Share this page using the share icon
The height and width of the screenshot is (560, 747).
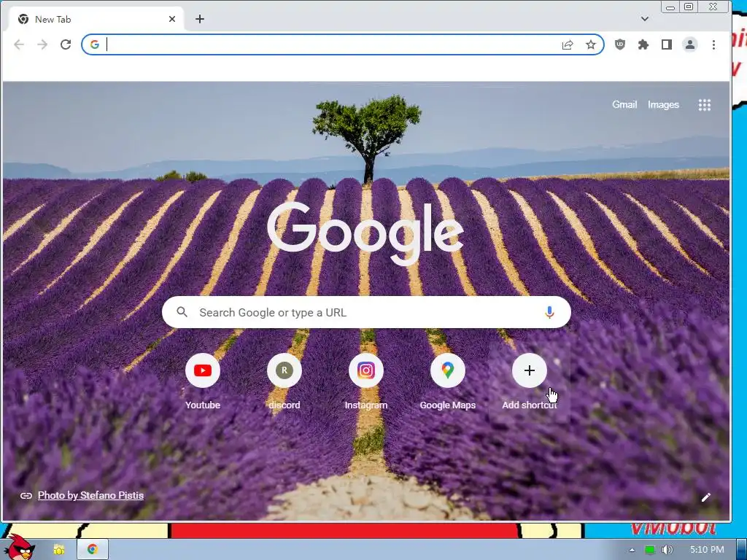pyautogui.click(x=568, y=44)
